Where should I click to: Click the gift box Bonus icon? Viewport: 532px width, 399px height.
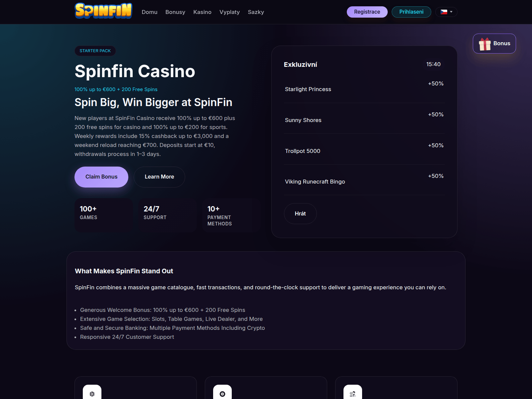[x=485, y=44]
